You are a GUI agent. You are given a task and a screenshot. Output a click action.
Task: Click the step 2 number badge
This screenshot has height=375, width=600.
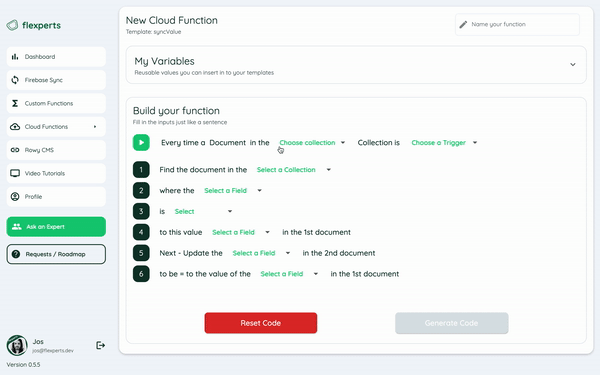click(x=141, y=191)
